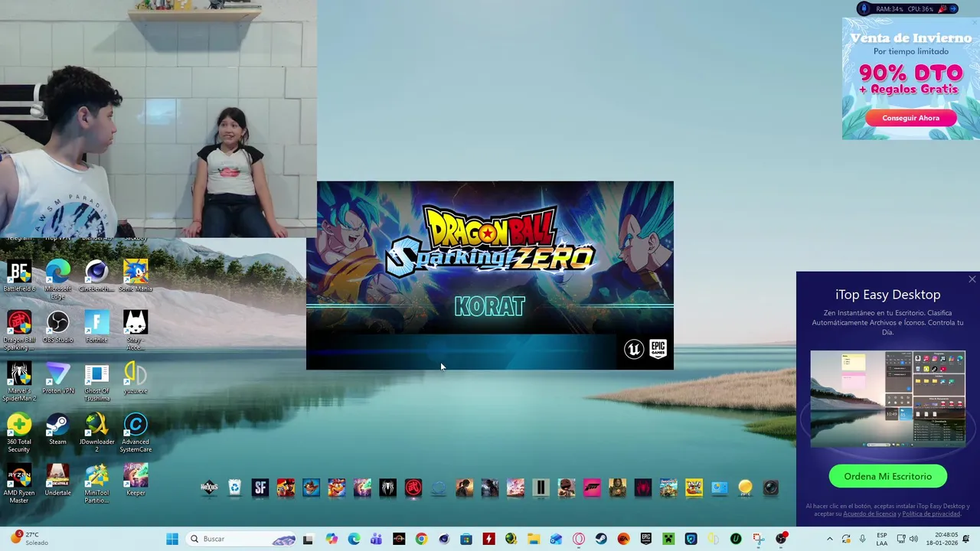Open 360 Total Security desktop icon
The image size is (980, 551).
coord(19,433)
